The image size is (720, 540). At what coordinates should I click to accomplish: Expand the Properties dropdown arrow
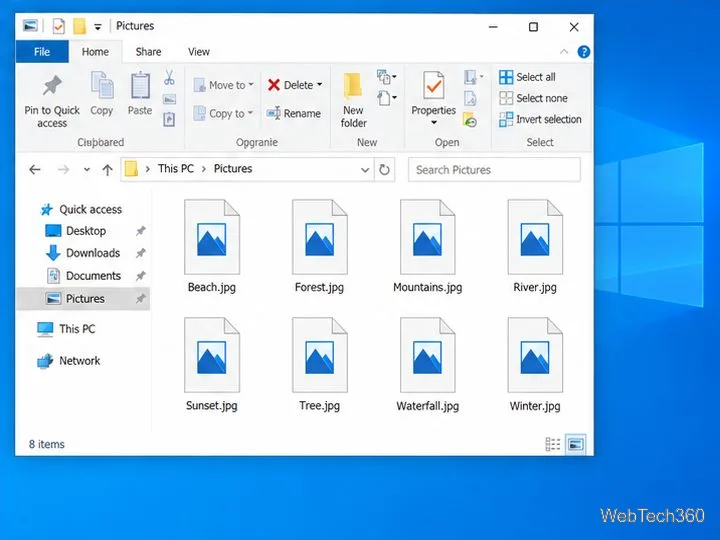[433, 123]
